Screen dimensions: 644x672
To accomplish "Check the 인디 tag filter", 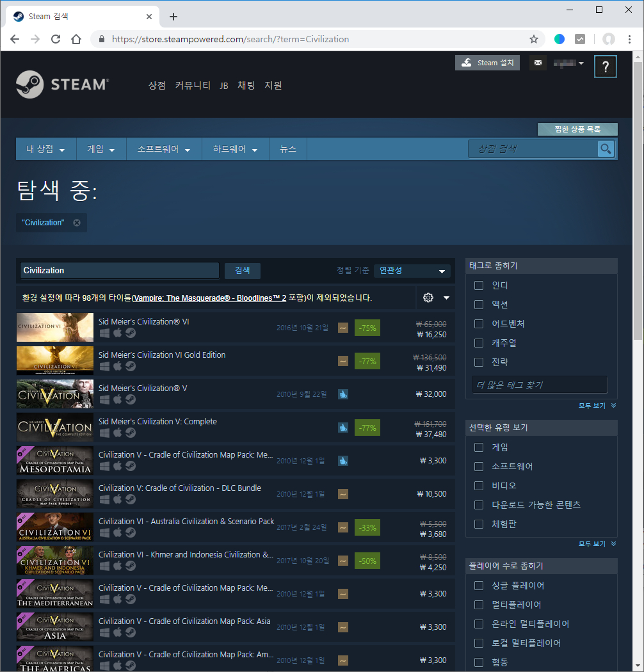I will pos(479,285).
